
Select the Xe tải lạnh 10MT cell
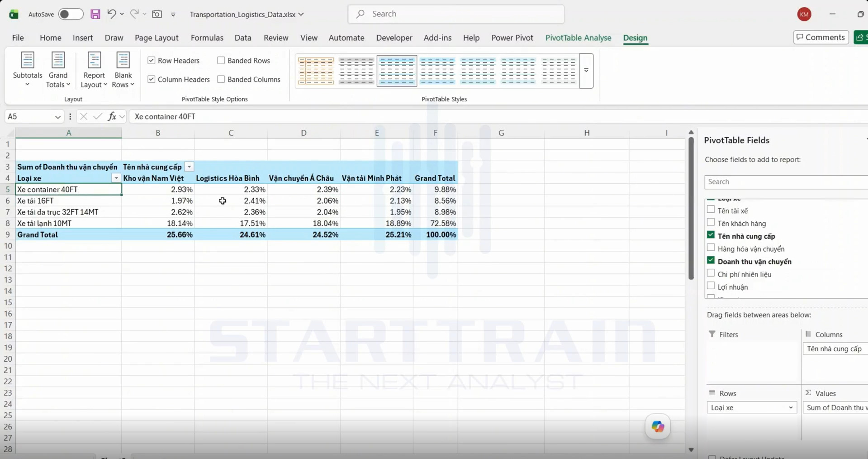68,223
